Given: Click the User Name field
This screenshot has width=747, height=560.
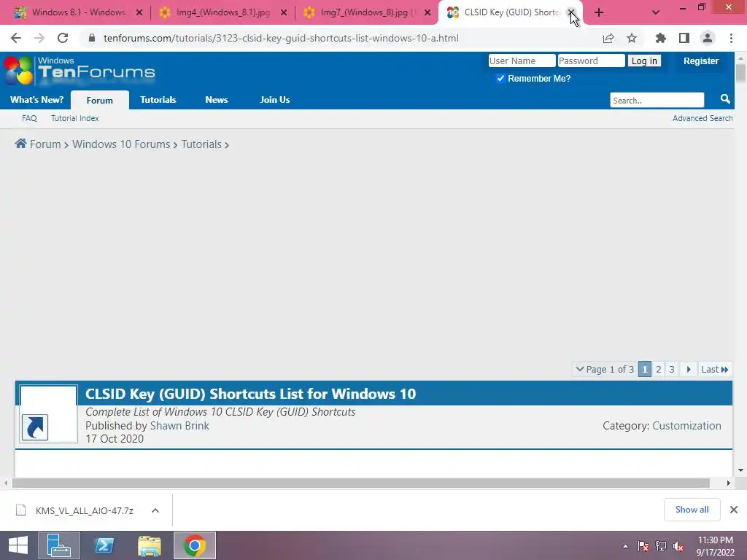Looking at the screenshot, I should 522,61.
